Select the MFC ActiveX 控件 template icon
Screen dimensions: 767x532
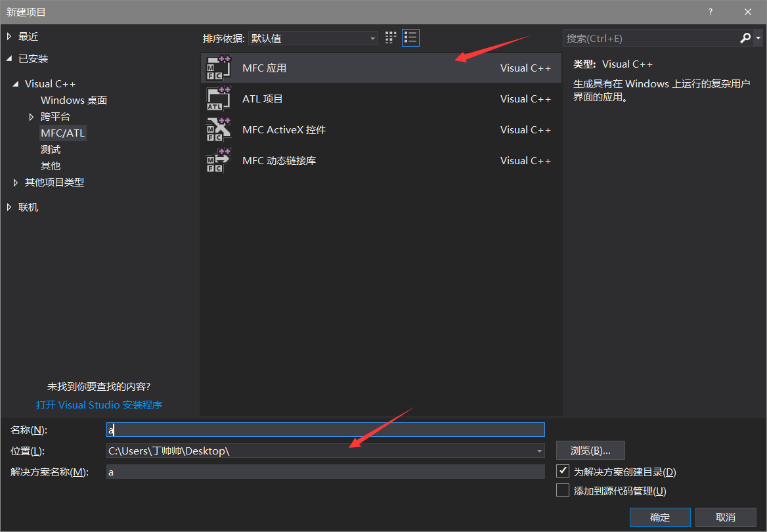[218, 129]
